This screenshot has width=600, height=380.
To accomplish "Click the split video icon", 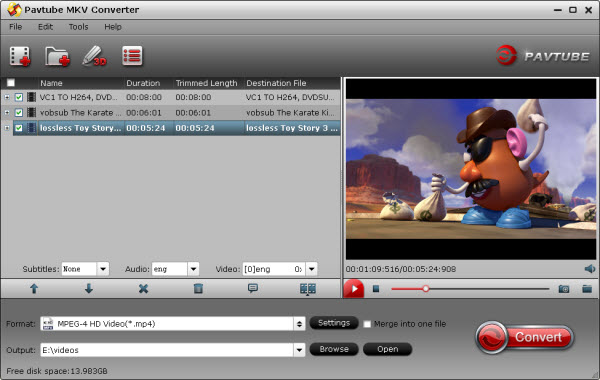I will pyautogui.click(x=308, y=289).
